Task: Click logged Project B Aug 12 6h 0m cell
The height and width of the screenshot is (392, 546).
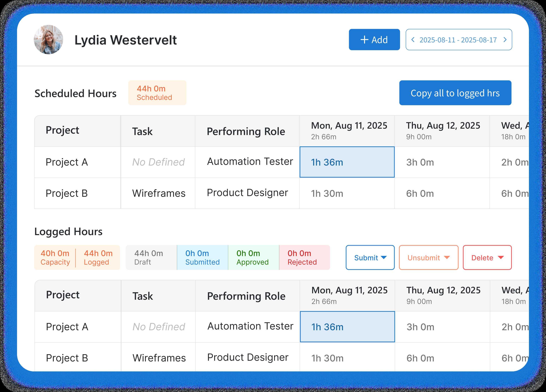Action: (x=442, y=358)
